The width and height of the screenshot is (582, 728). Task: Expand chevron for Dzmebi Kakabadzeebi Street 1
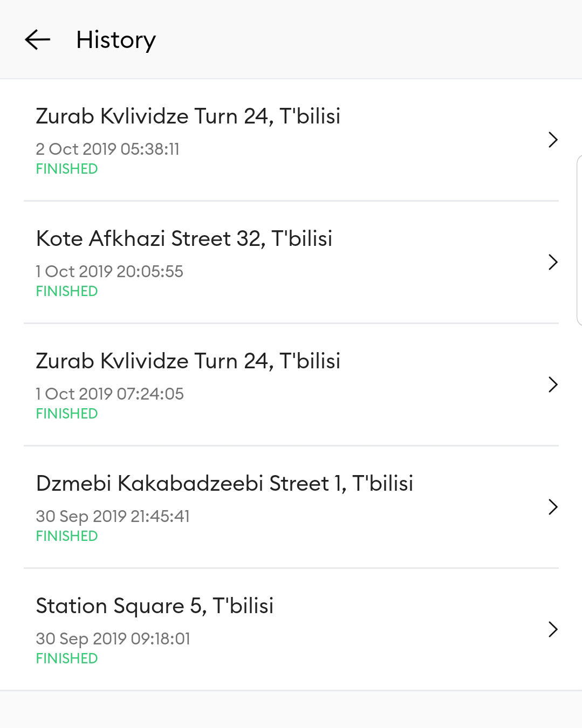553,507
